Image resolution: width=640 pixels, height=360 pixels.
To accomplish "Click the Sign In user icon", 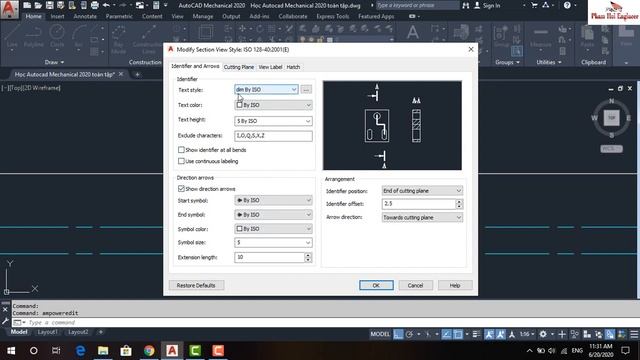I will tap(477, 5).
